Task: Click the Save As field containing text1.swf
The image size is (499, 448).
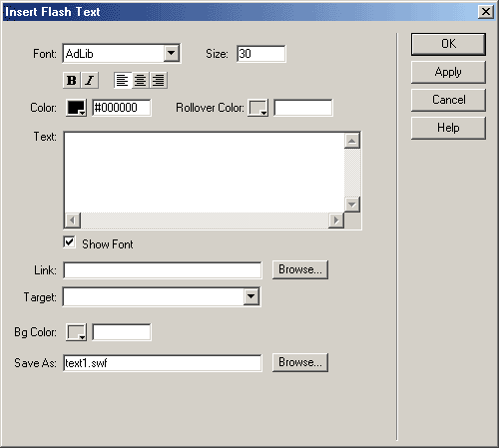Action: tap(163, 363)
